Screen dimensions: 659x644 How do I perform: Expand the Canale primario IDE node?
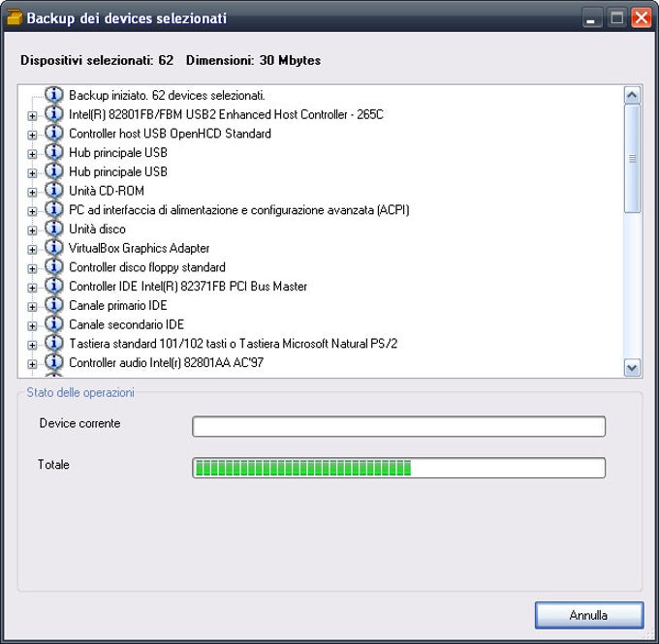32,307
